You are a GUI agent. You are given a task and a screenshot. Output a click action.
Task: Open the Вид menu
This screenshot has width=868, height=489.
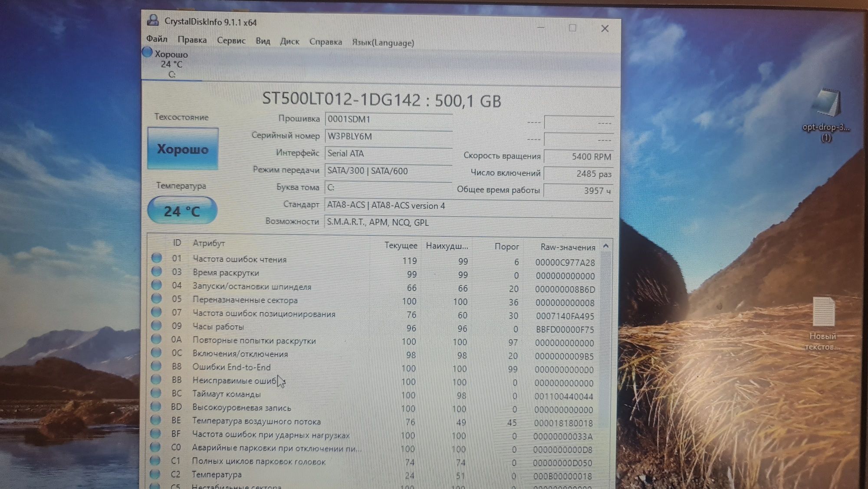click(x=263, y=41)
